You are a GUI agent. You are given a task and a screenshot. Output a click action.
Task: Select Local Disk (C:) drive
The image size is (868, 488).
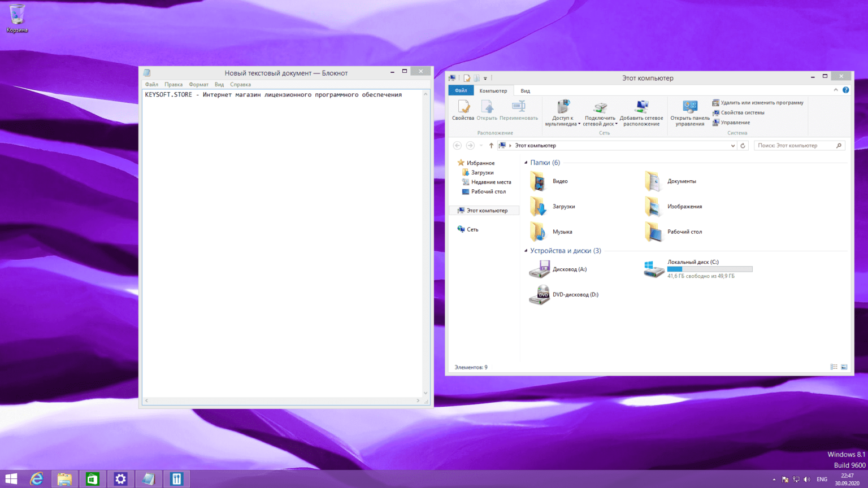pyautogui.click(x=654, y=269)
